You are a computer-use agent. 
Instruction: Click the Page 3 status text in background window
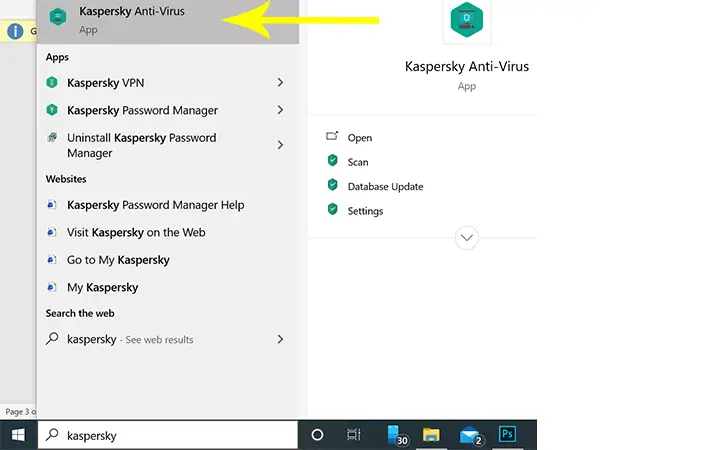click(x=20, y=412)
